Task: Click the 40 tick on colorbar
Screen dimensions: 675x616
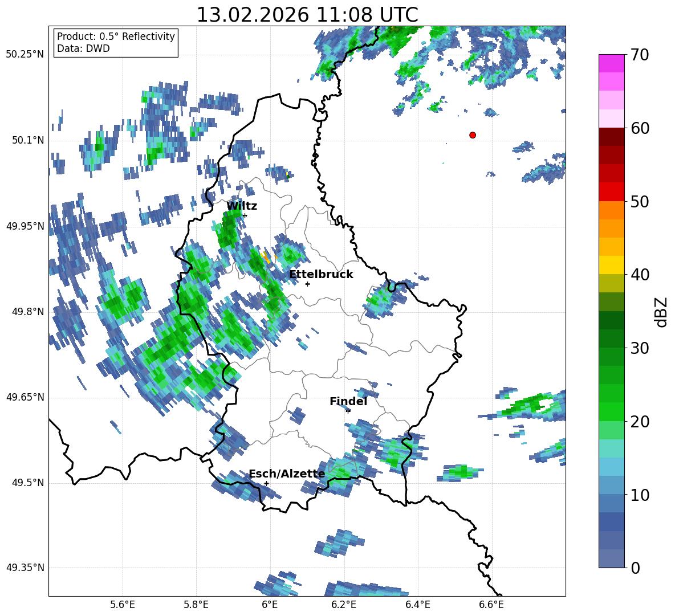Action: tap(640, 275)
